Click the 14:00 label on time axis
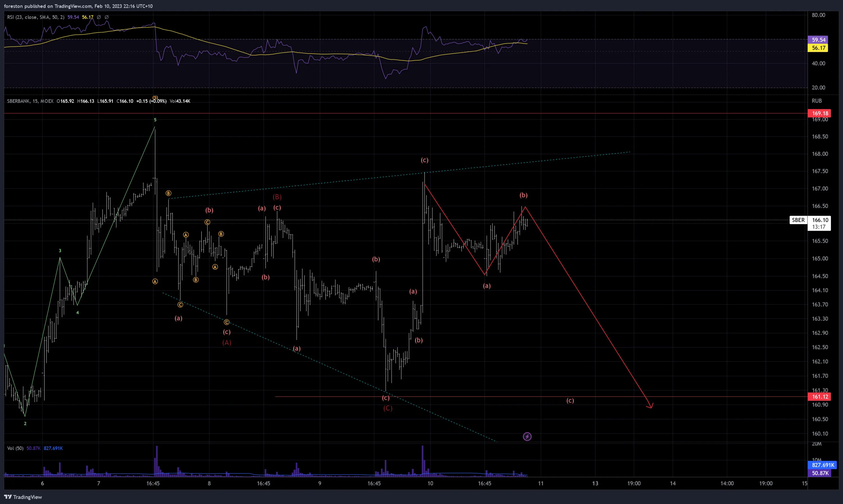Screen dimensions: 843x504 coord(727,483)
